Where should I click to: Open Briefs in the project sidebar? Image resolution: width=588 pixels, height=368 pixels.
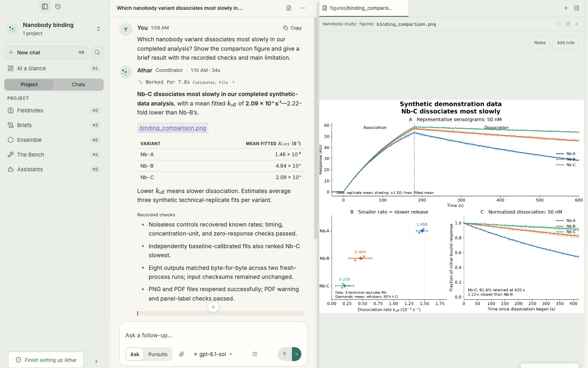[54, 125]
